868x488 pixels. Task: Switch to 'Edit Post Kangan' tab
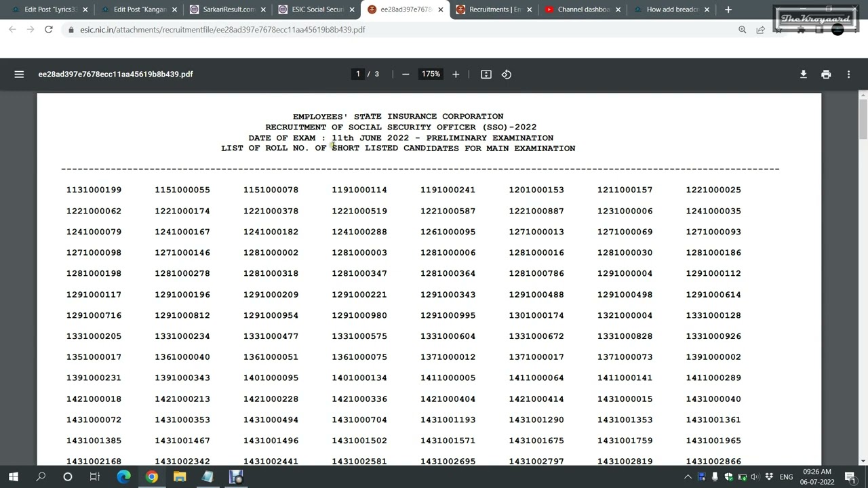pyautogui.click(x=137, y=9)
